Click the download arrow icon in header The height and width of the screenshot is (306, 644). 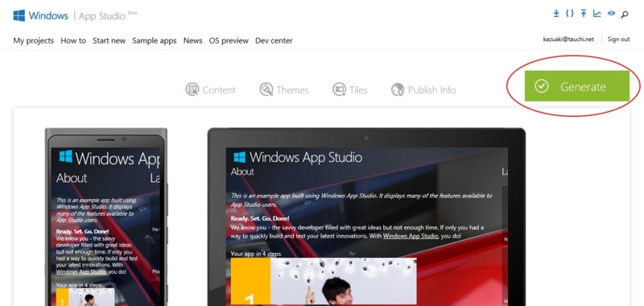pyautogui.click(x=556, y=14)
